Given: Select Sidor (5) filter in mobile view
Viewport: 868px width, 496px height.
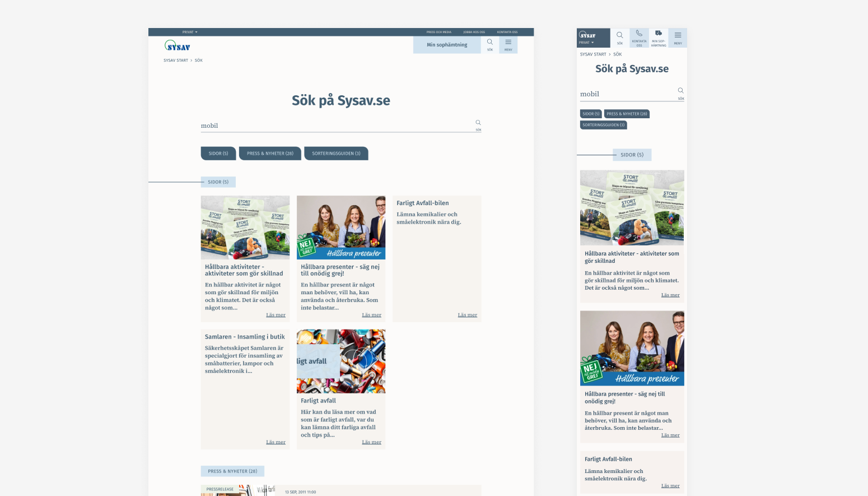Looking at the screenshot, I should point(591,114).
